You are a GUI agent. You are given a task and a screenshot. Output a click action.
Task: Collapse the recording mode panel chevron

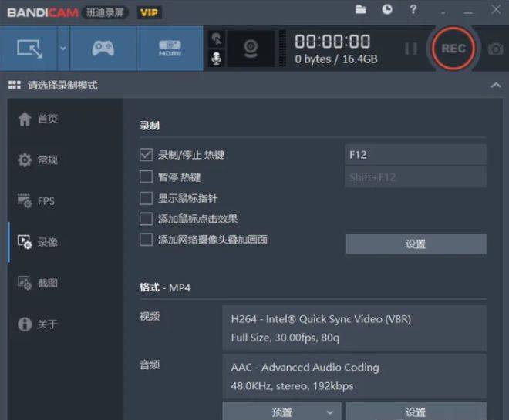click(x=496, y=86)
